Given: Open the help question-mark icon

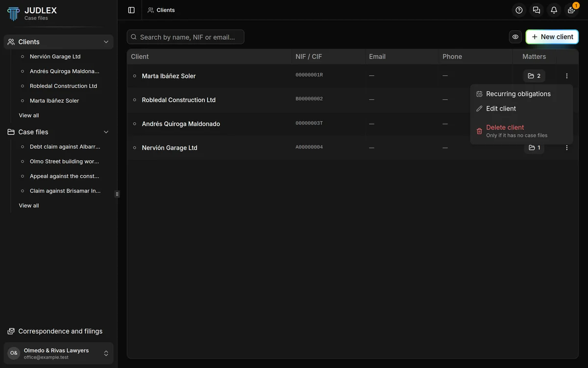Looking at the screenshot, I should pos(519,10).
